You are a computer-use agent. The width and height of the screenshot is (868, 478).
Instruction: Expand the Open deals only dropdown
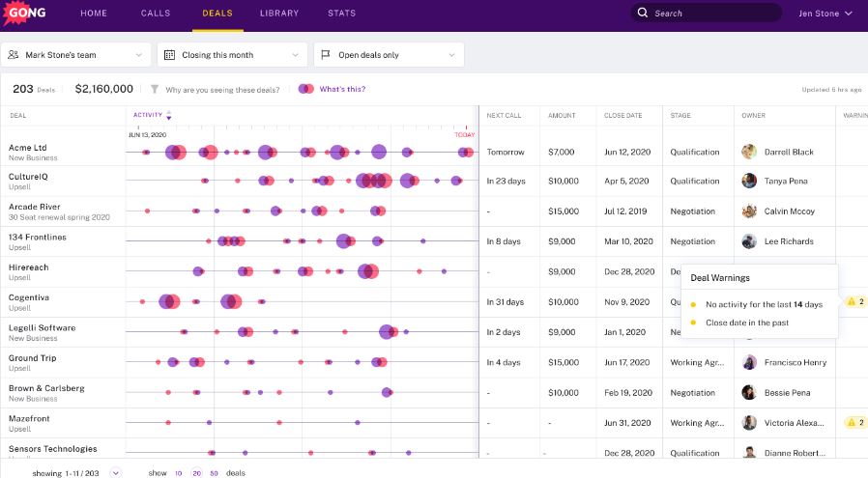click(389, 55)
